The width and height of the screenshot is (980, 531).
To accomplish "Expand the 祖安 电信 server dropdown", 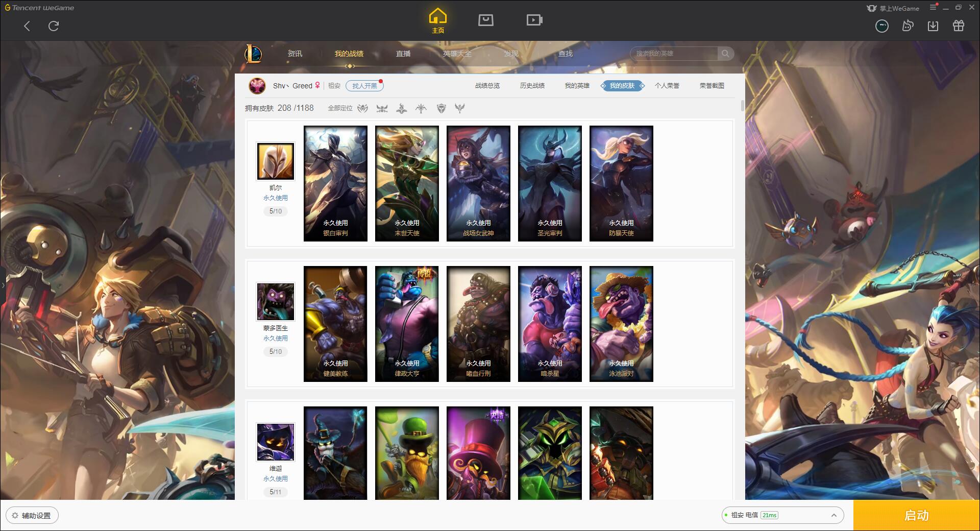I will point(782,515).
